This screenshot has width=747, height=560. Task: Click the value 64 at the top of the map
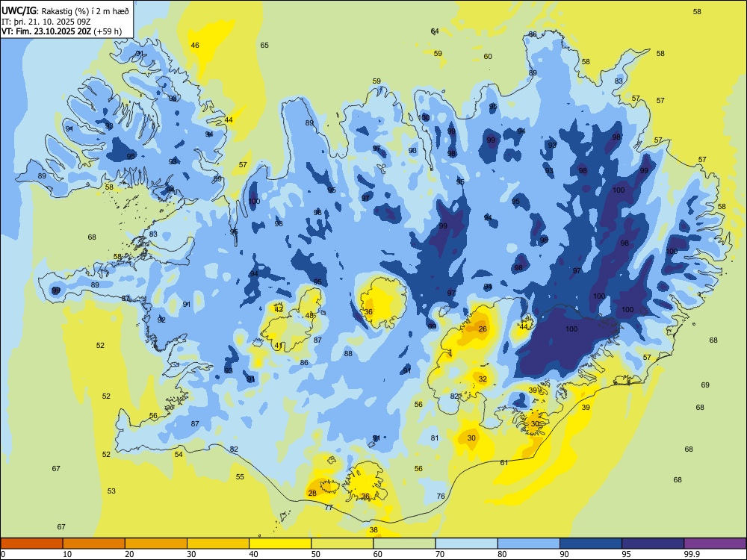(x=435, y=31)
